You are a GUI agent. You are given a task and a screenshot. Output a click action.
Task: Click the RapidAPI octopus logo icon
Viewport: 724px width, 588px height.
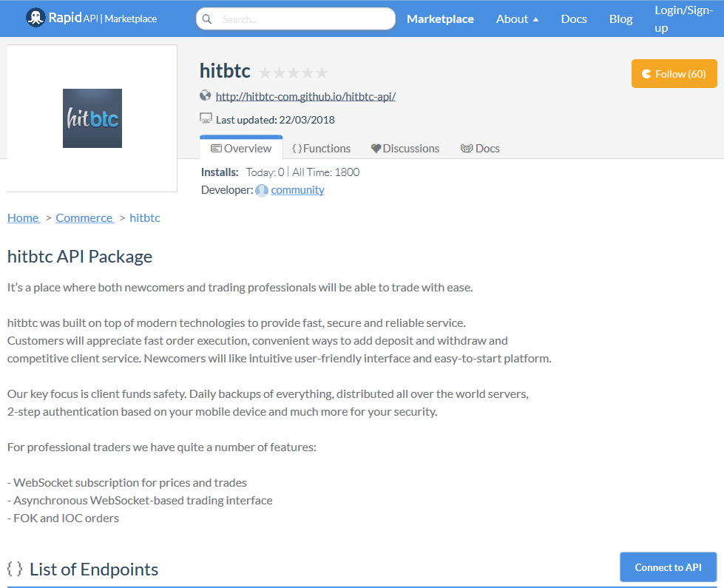coord(35,18)
